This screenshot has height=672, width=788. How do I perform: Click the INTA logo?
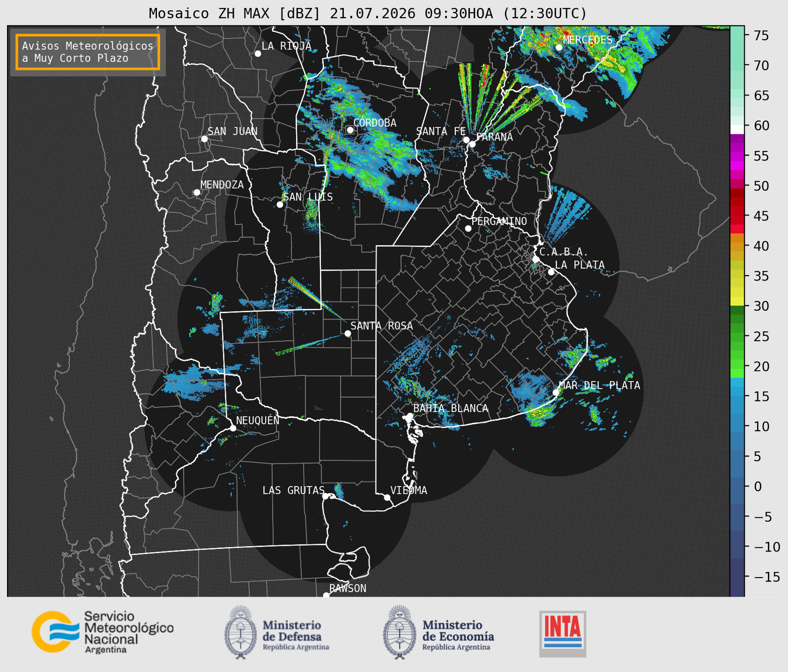562,634
